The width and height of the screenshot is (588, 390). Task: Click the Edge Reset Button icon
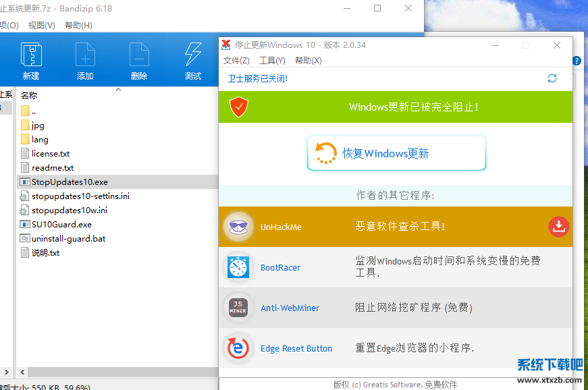(x=238, y=348)
